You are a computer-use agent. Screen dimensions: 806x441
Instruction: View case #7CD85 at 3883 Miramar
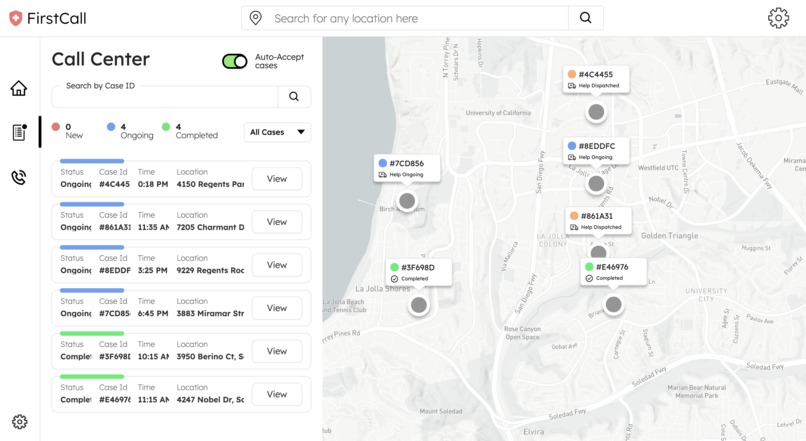coord(277,308)
